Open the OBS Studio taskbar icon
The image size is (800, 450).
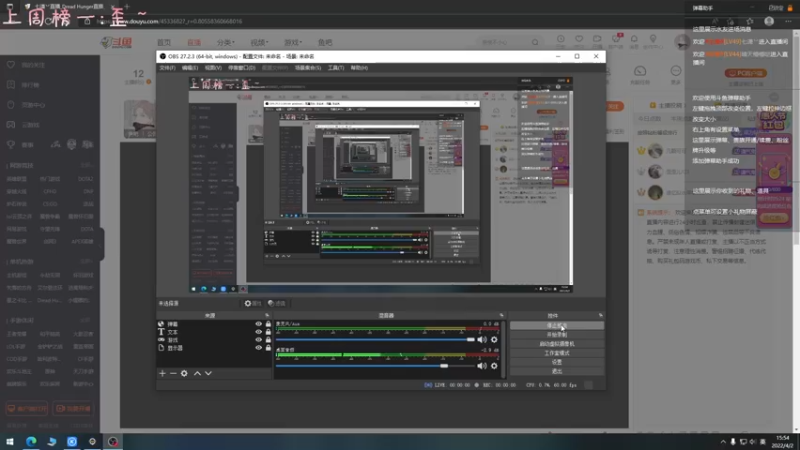coord(113,442)
